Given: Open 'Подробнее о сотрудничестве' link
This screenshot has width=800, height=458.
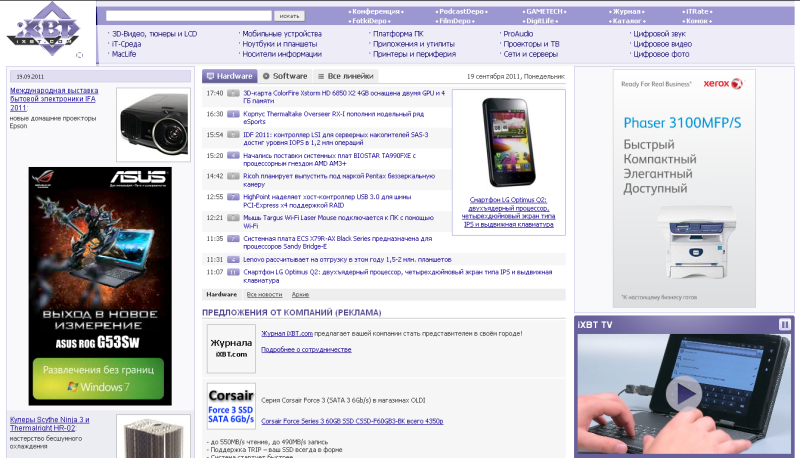Looking at the screenshot, I should (x=306, y=350).
